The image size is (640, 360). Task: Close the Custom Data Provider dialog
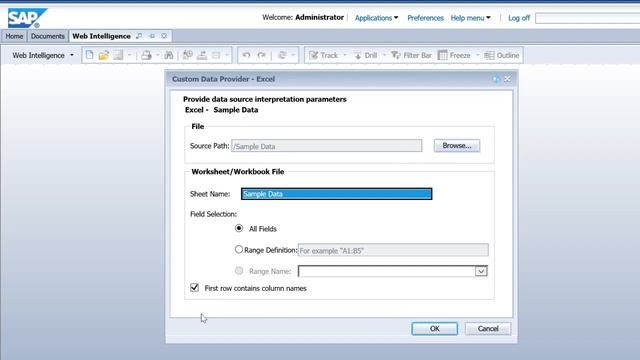[x=507, y=79]
